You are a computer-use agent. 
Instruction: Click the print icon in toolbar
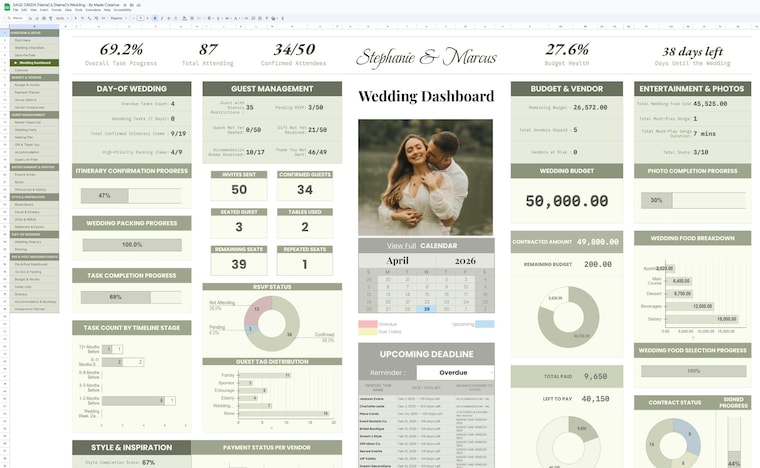click(x=44, y=18)
